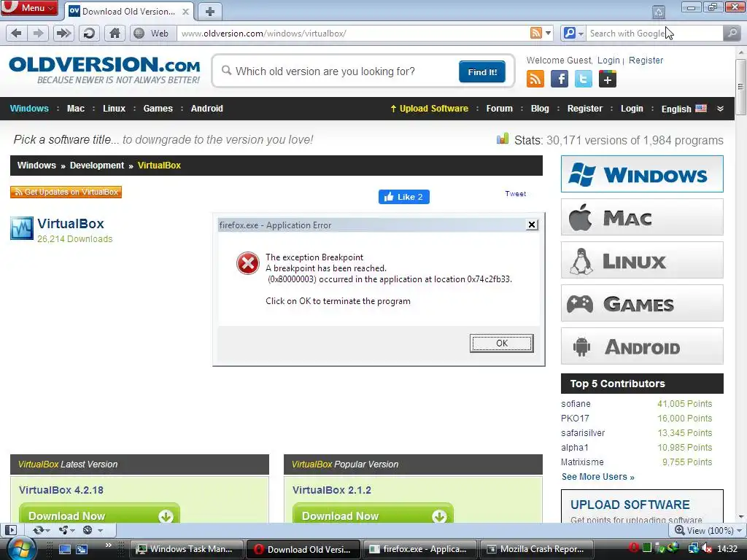Open the Android nav menu item
747x560 pixels.
pos(206,109)
